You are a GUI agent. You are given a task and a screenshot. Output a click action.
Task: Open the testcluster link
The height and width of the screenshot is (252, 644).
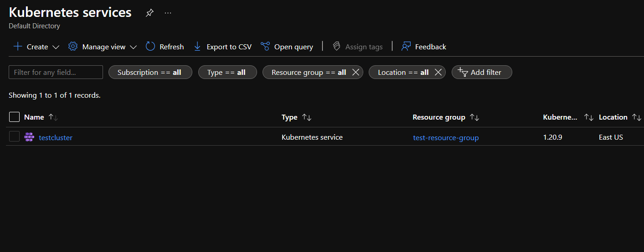[x=56, y=137]
